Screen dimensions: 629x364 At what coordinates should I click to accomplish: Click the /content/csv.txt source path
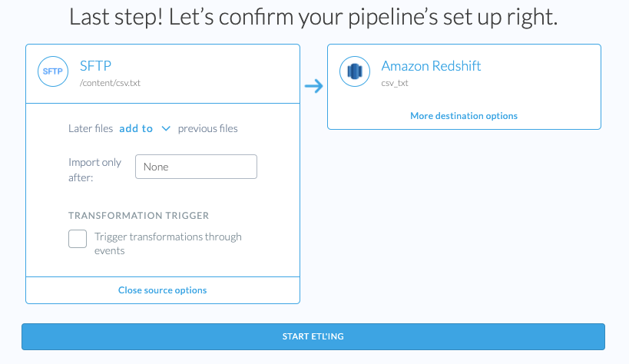110,82
